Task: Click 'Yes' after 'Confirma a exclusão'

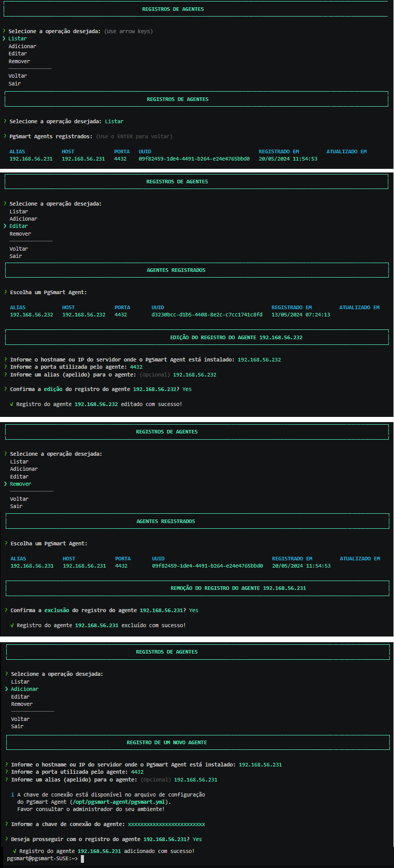Action: click(194, 611)
